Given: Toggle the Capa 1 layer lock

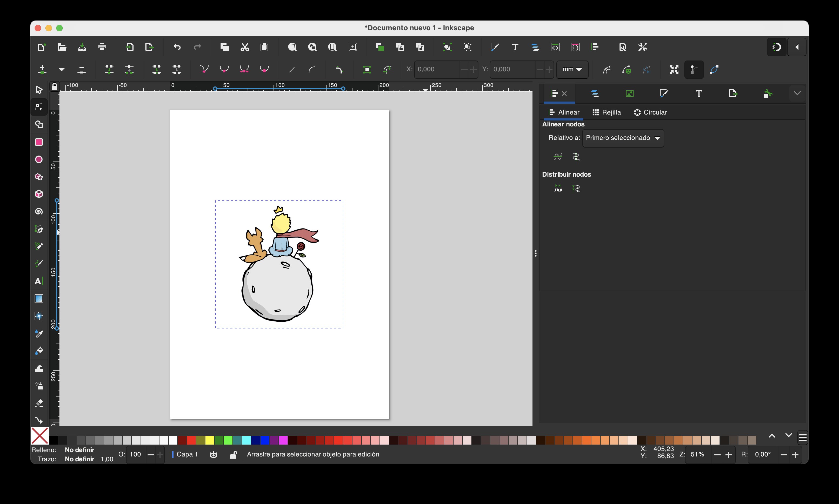Looking at the screenshot, I should tap(234, 454).
